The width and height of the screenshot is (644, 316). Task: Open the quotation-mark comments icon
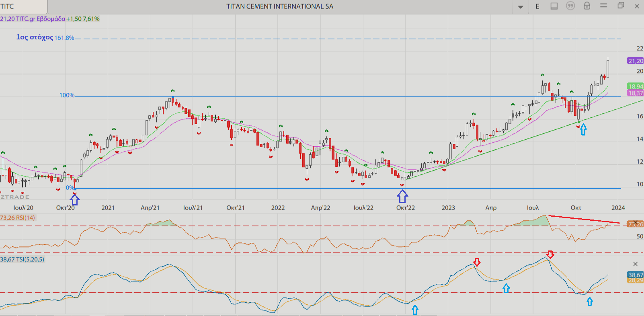point(570,6)
